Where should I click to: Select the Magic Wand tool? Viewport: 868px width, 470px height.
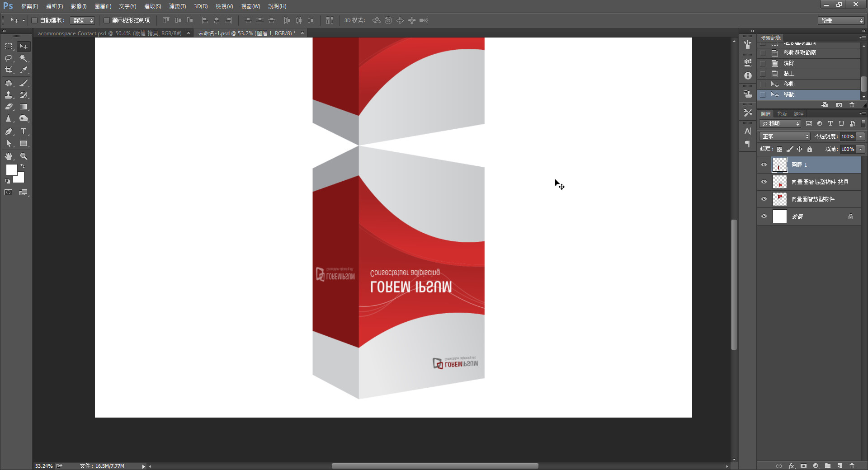(x=24, y=58)
